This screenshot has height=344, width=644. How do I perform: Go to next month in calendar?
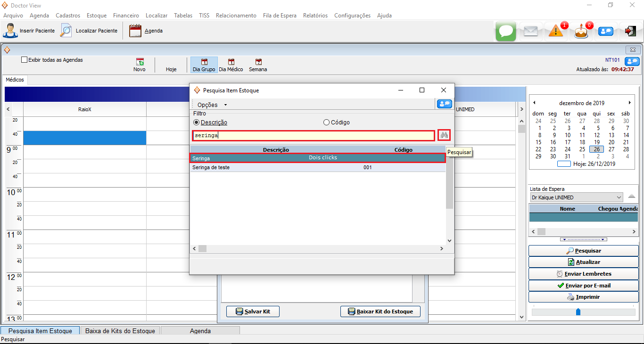(x=629, y=103)
